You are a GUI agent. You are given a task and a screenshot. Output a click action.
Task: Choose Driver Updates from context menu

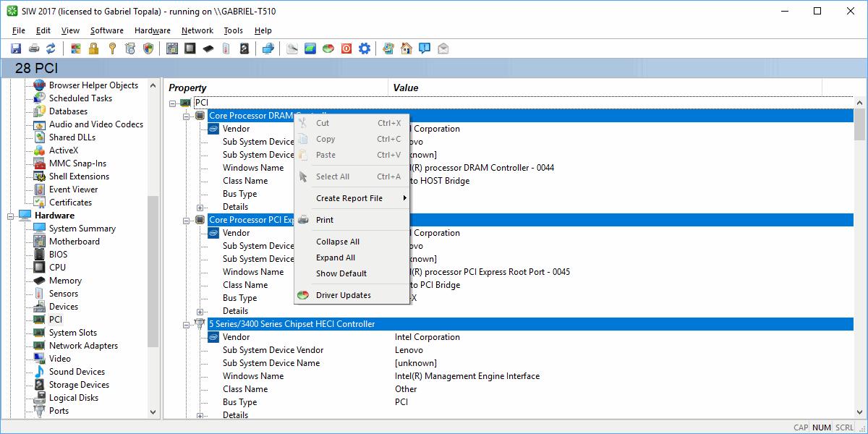pyautogui.click(x=343, y=295)
